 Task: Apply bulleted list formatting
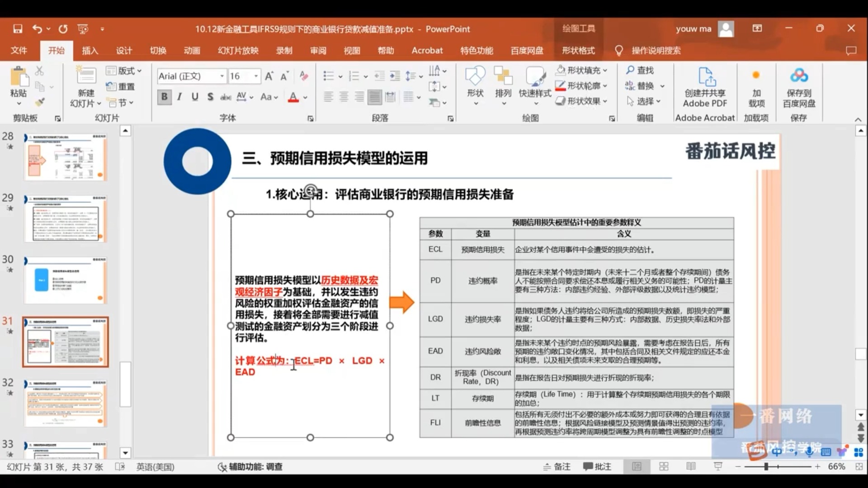click(328, 76)
